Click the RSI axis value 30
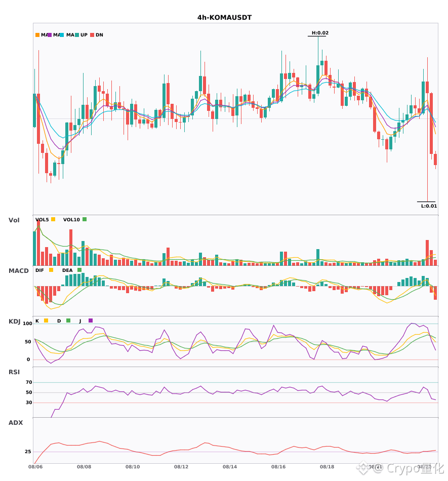The image size is (448, 481). pos(29,403)
